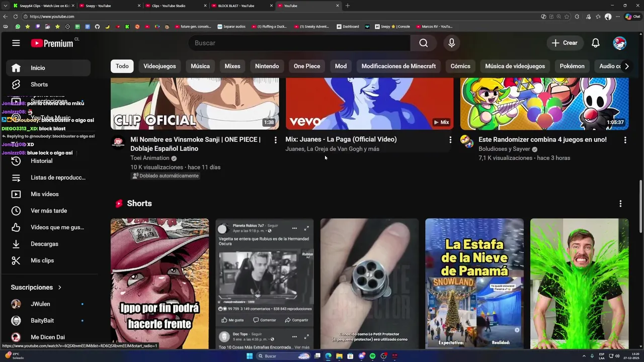644x362 pixels.
Task: Switch to BLOCK BLAST - YouTube tab
Action: pyautogui.click(x=242, y=6)
